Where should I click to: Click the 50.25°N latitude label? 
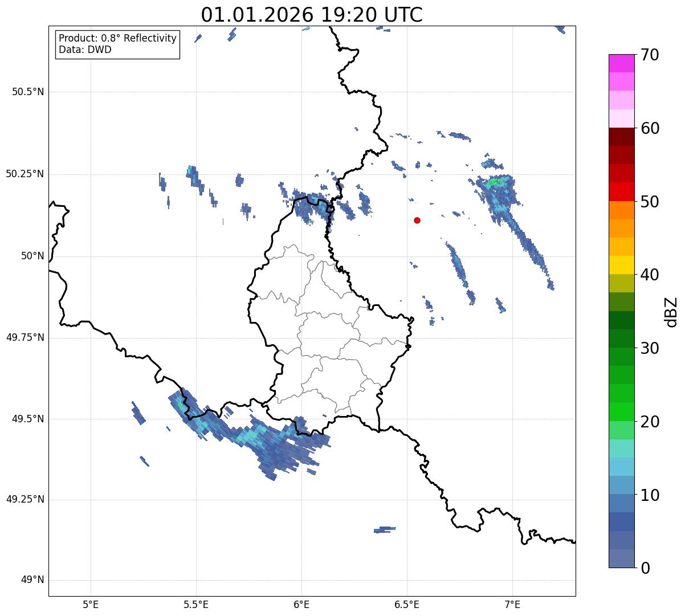pyautogui.click(x=25, y=174)
